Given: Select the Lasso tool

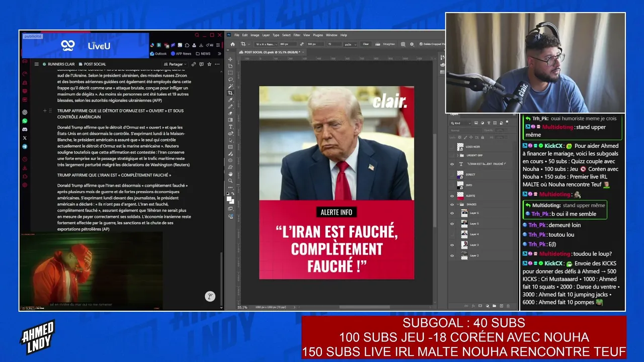Looking at the screenshot, I should pos(230,79).
